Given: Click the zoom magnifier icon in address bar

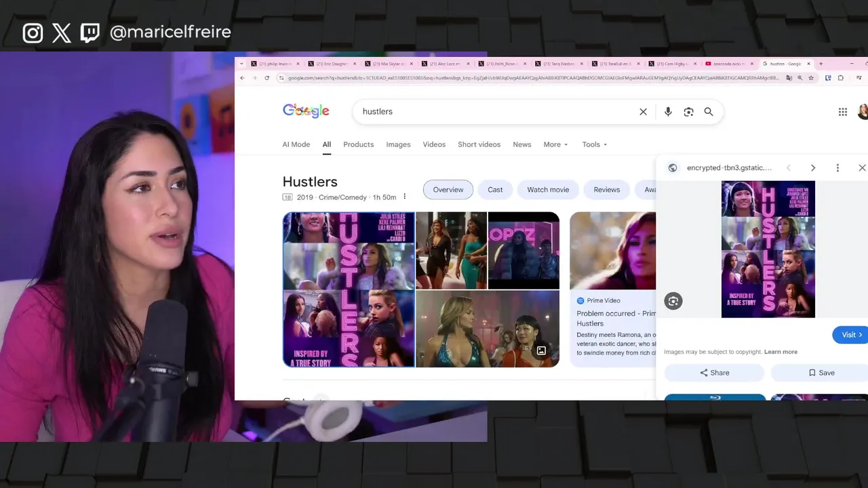Looking at the screenshot, I should (800, 78).
